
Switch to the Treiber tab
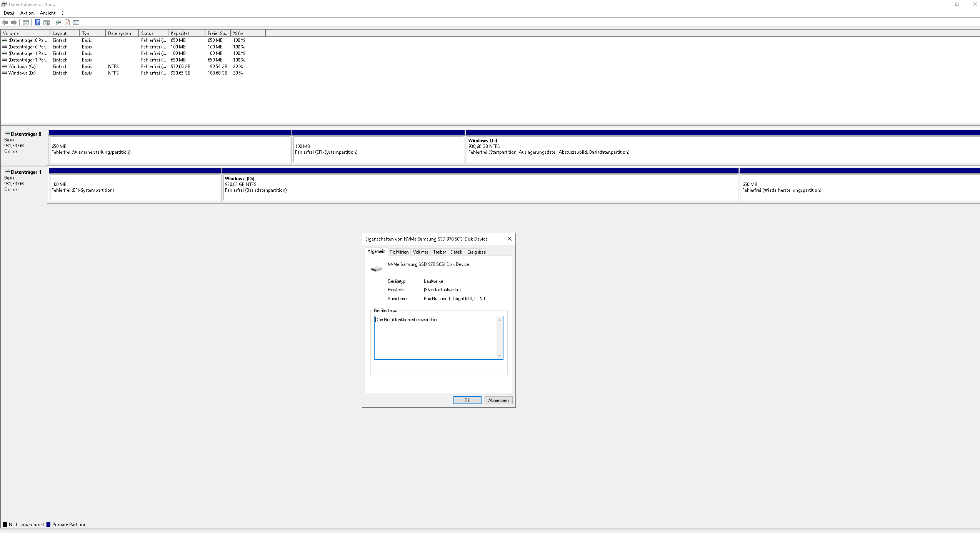439,252
